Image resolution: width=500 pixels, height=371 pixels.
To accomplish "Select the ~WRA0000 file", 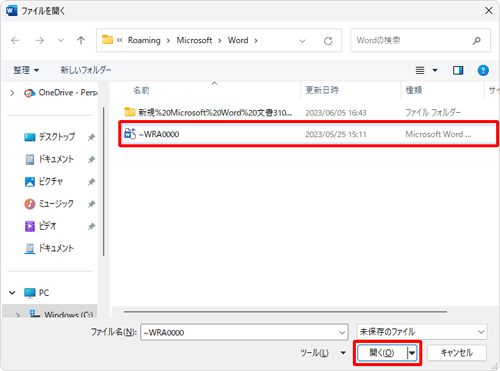I will point(309,134).
